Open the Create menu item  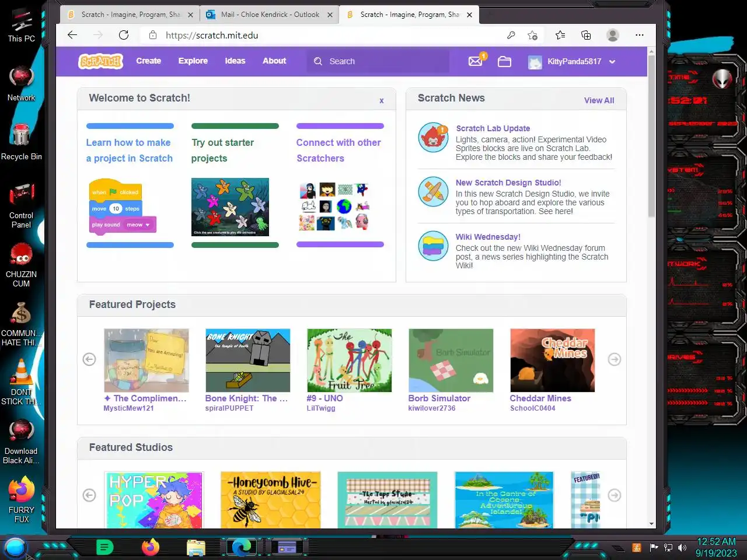tap(149, 61)
